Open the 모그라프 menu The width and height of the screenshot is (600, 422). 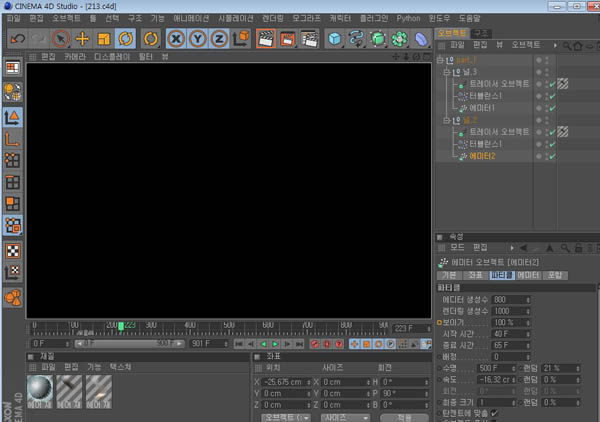click(307, 18)
